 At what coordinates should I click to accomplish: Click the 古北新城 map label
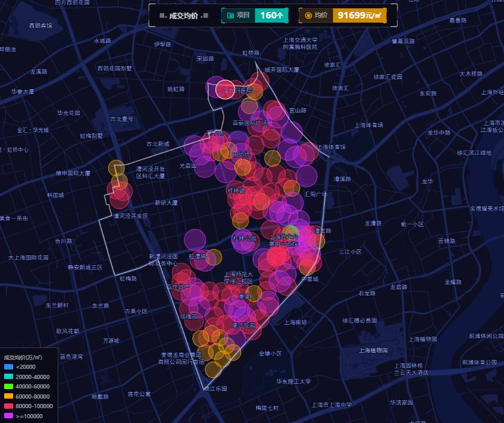click(158, 144)
